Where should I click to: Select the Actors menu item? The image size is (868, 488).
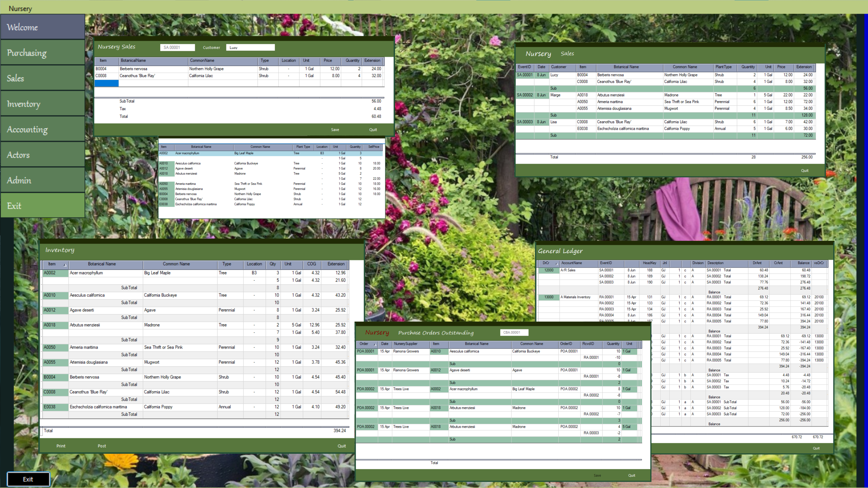[x=42, y=155]
